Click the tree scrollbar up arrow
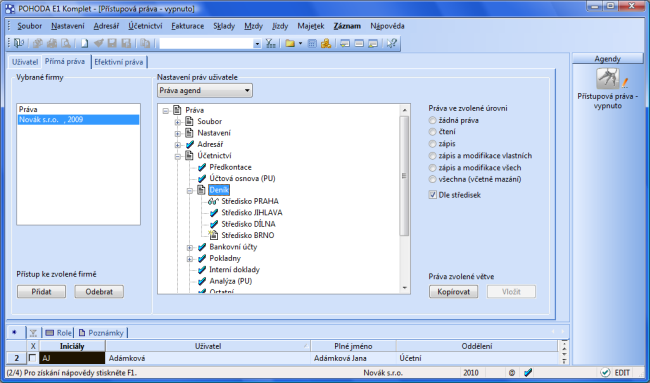 [404, 110]
